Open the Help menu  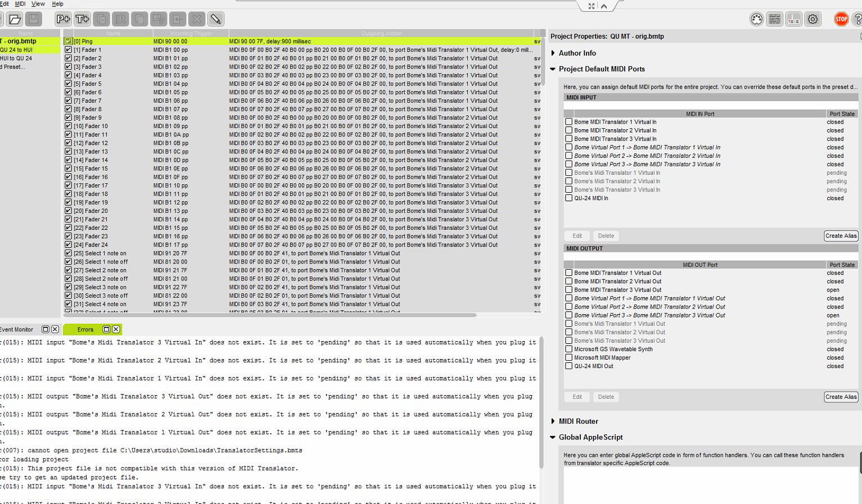coord(57,4)
